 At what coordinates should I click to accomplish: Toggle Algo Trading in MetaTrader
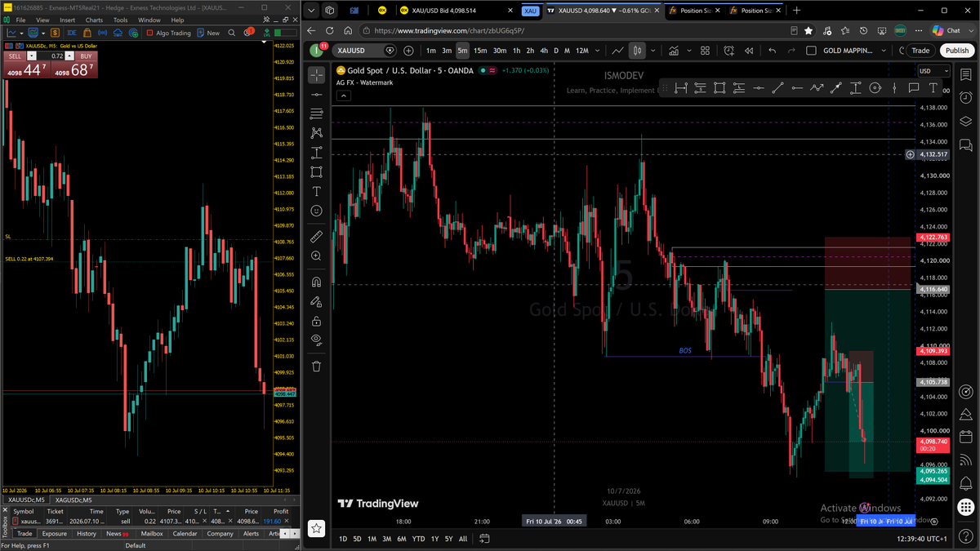click(168, 33)
